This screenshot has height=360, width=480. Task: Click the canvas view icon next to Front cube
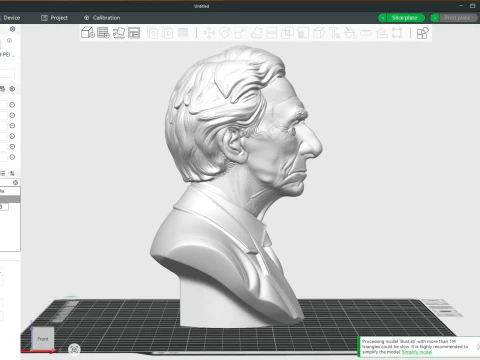(x=74, y=349)
